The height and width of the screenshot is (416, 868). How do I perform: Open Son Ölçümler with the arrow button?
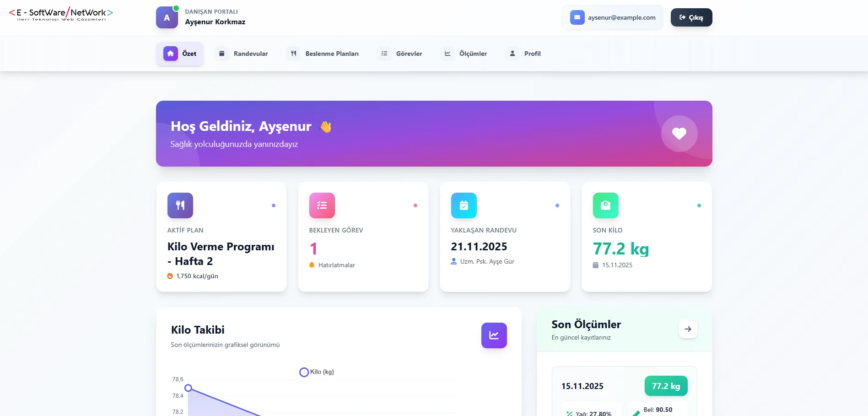[x=687, y=329]
